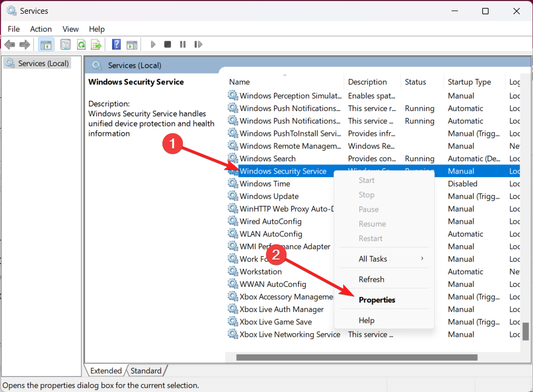The height and width of the screenshot is (392, 533).
Task: Switch to the Standard tab
Action: [x=146, y=371]
